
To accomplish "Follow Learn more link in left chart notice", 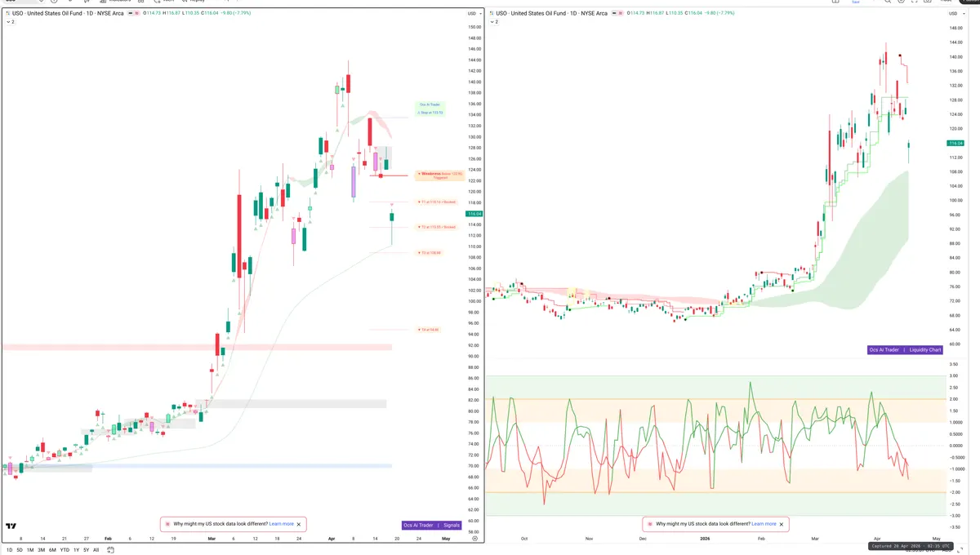I will pyautogui.click(x=281, y=524).
